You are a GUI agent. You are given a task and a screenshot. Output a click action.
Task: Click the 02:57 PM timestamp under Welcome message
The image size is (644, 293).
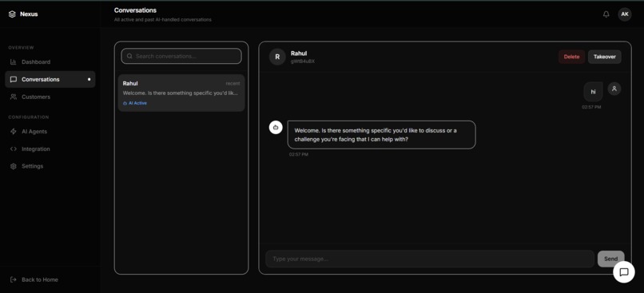[x=299, y=155]
